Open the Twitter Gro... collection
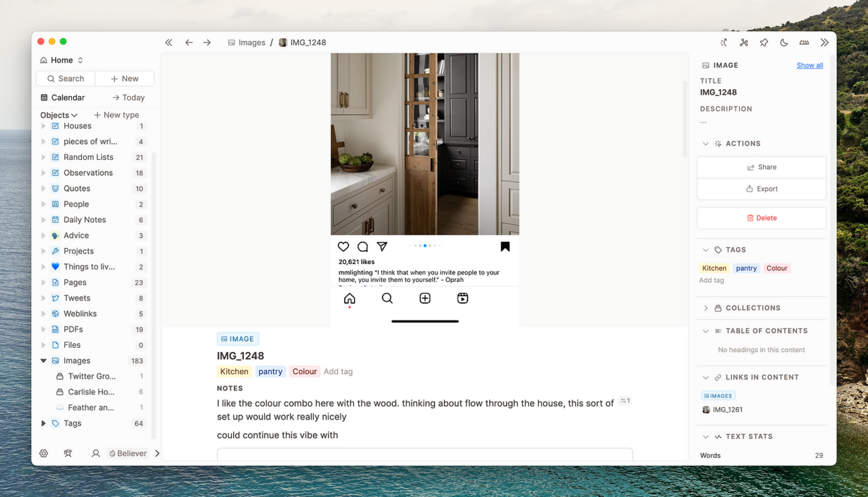The image size is (868, 497). (92, 376)
